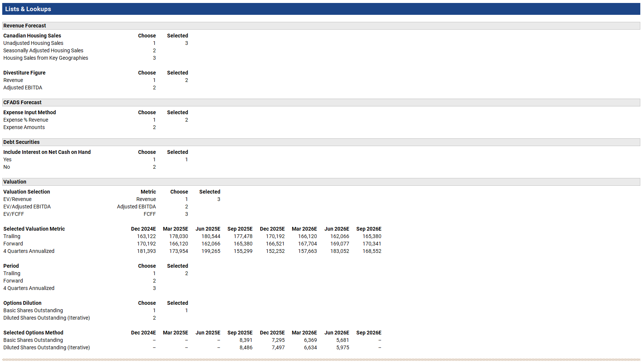Select the Revenue row under Divestiture Figure
The width and height of the screenshot is (644, 363).
(13, 80)
